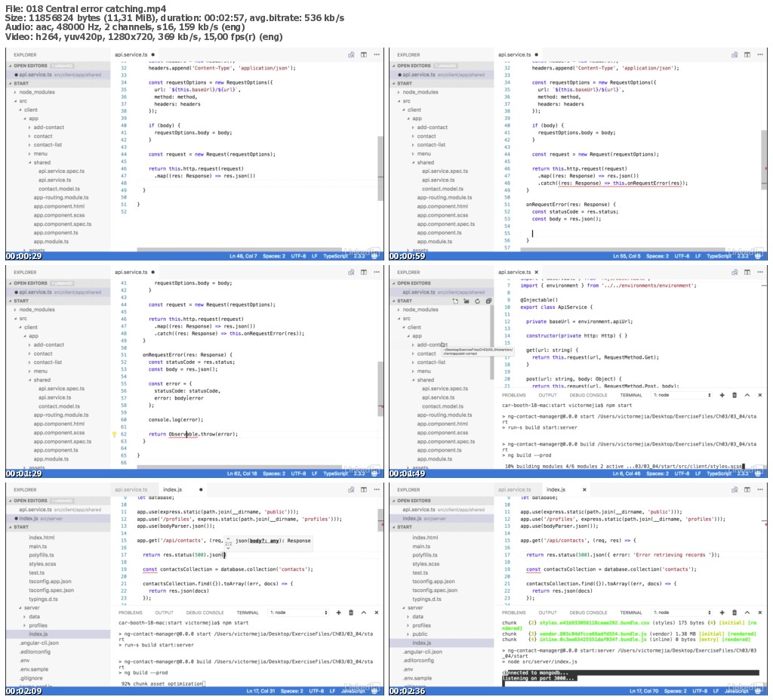The width and height of the screenshot is (773, 700).
Task: Add new terminal with plus in 00:01:49 frame
Action: click(722, 395)
